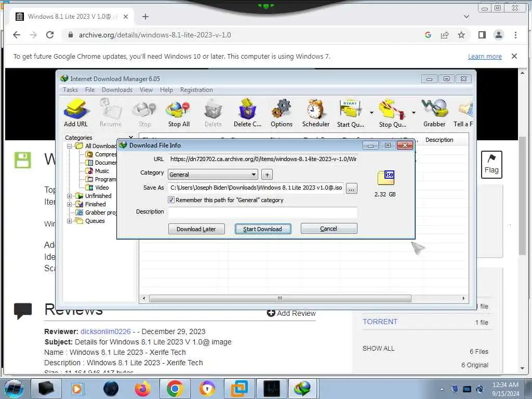This screenshot has height=399, width=532.
Task: Open the Scheduler clock icon
Action: (315, 113)
